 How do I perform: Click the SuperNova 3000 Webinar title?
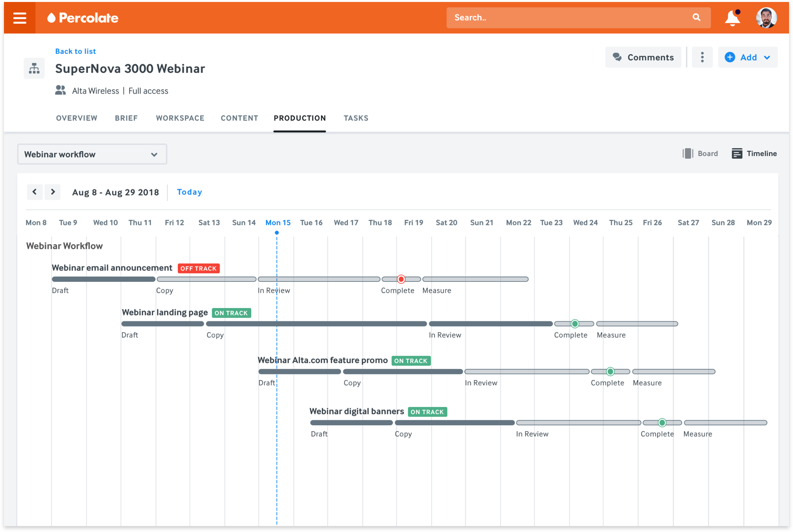tap(130, 69)
